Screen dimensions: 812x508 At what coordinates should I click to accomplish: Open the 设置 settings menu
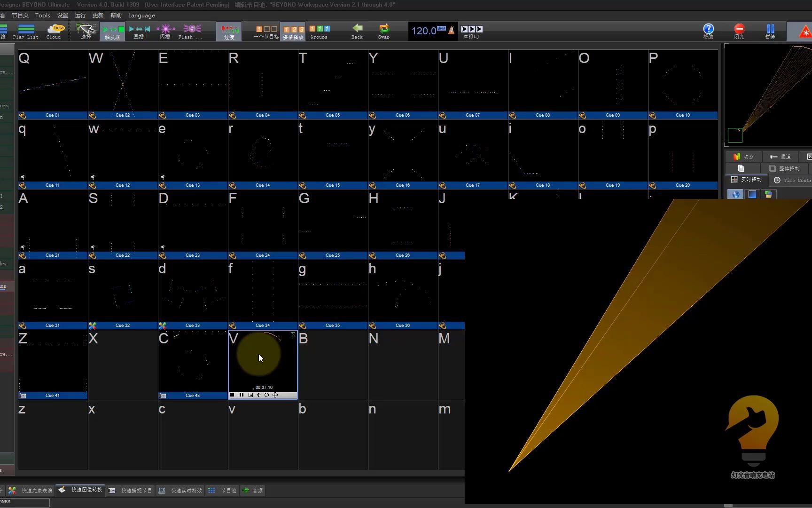(62, 15)
